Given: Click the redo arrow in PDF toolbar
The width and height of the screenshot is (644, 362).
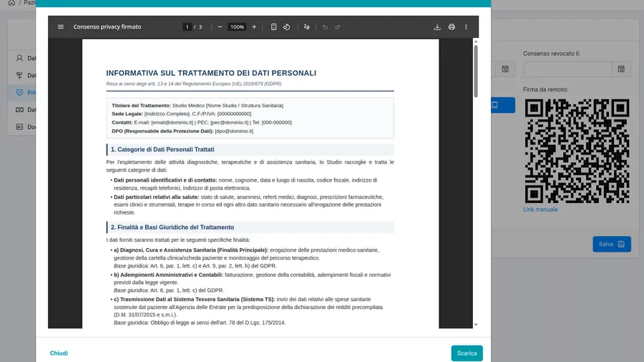Looking at the screenshot, I should pyautogui.click(x=338, y=26).
